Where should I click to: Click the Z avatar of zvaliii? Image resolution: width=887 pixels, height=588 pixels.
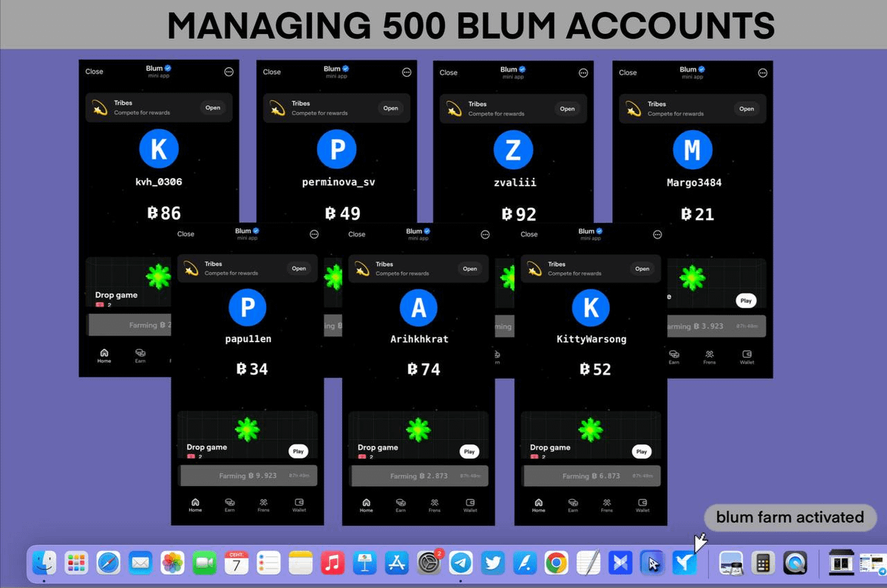[513, 151]
